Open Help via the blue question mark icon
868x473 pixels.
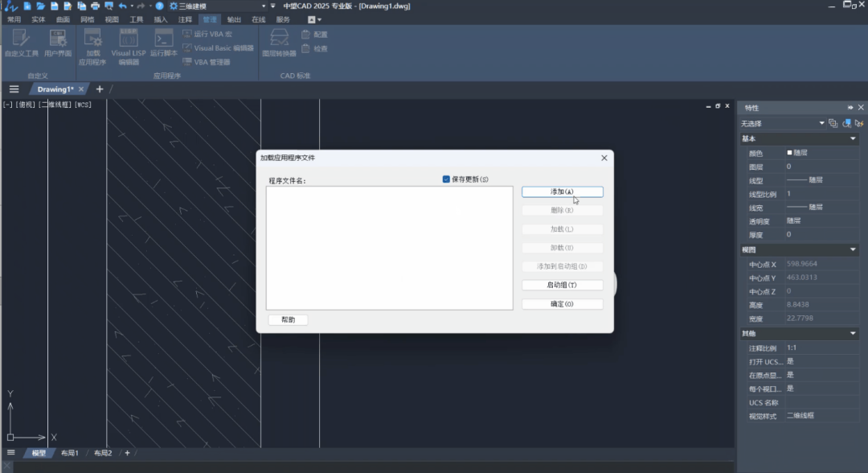coord(159,6)
